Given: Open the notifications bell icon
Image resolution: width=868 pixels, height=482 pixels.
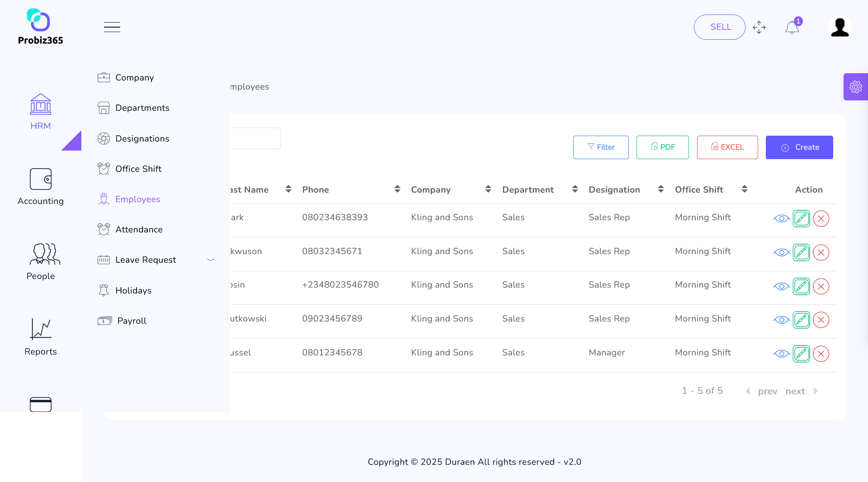Looking at the screenshot, I should pyautogui.click(x=792, y=28).
